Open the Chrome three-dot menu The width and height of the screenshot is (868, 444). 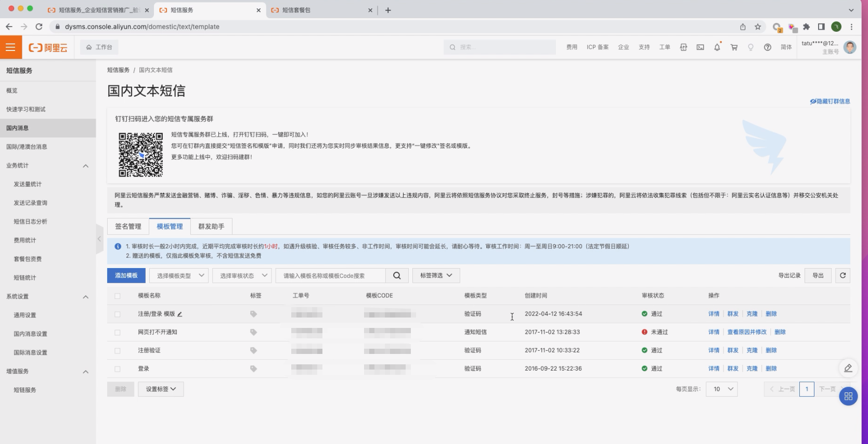851,27
